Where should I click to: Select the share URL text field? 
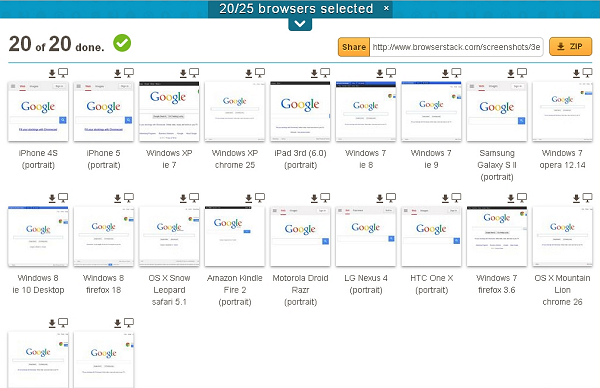coord(456,47)
